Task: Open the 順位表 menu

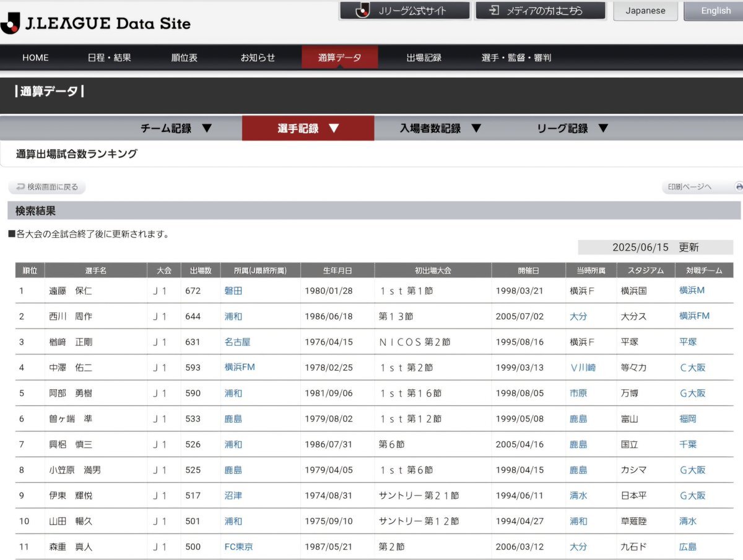Action: [x=185, y=58]
